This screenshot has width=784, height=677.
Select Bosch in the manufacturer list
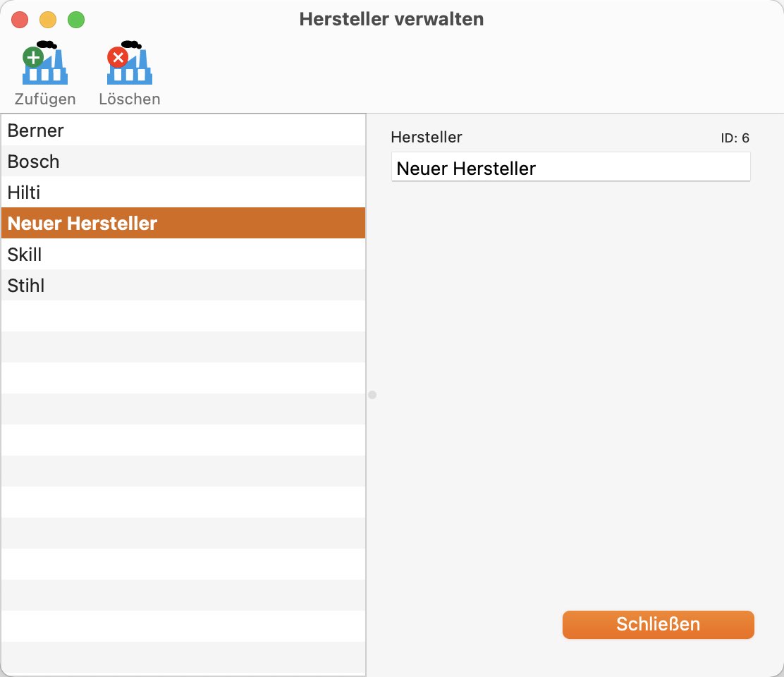click(x=183, y=161)
